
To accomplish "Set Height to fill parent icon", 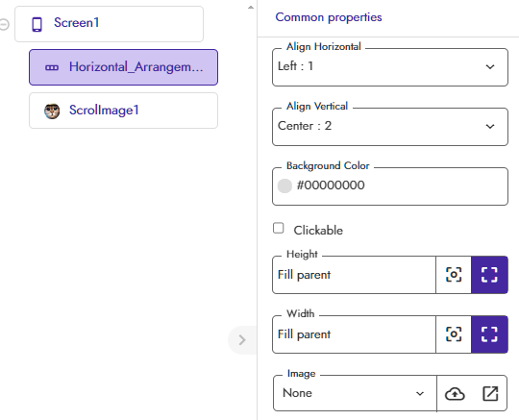I will pos(489,275).
